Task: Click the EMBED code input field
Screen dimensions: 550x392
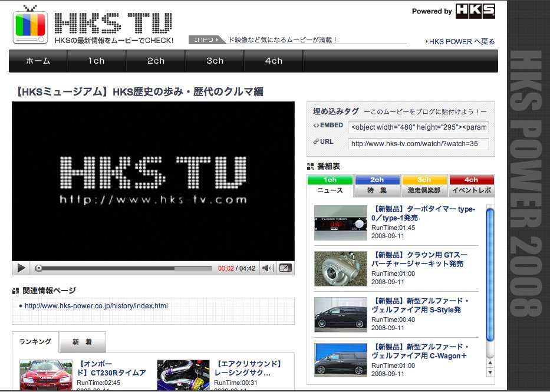Action: click(x=418, y=127)
